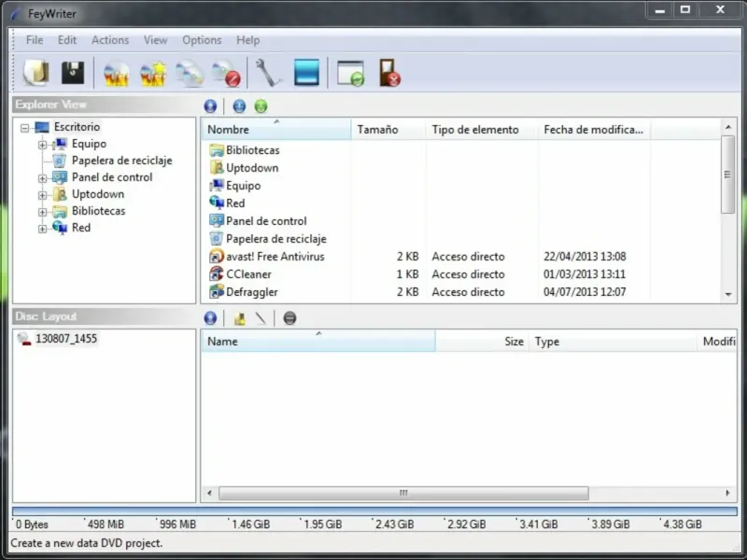
Task: Sort disc layout by Type column
Action: (613, 342)
